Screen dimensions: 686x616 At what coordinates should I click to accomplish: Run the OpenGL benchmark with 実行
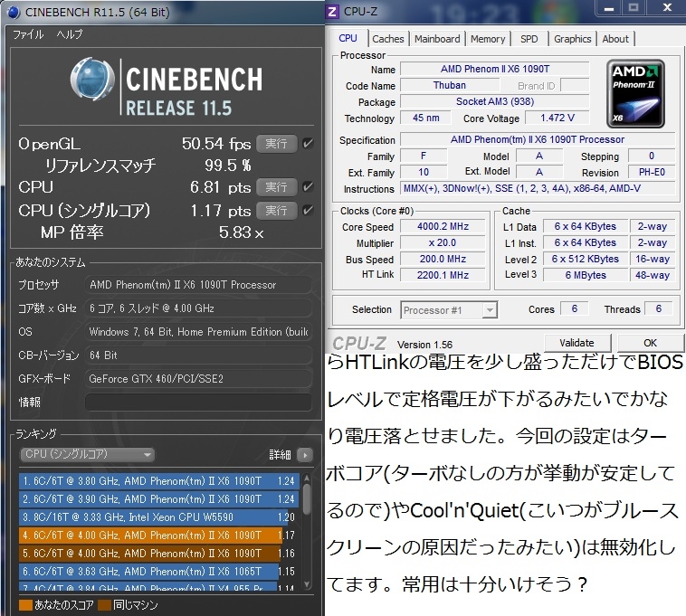coord(277,144)
